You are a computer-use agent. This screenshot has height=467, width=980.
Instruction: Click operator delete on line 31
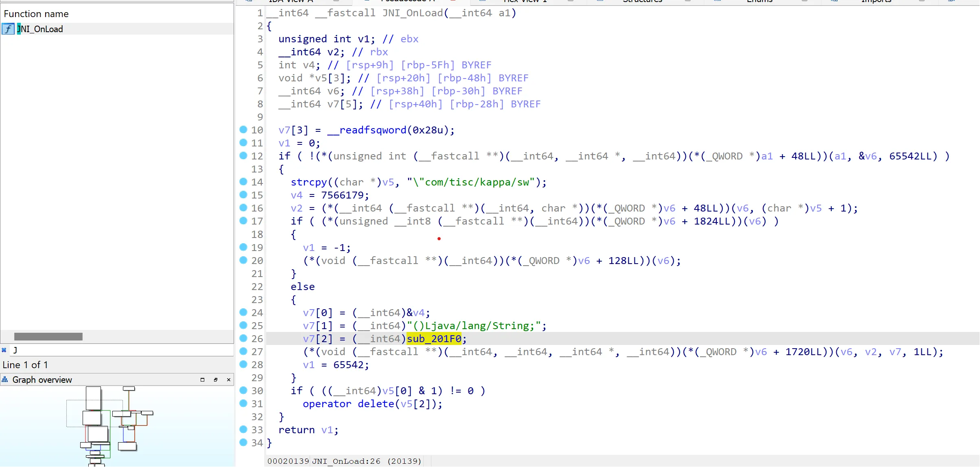click(x=348, y=404)
